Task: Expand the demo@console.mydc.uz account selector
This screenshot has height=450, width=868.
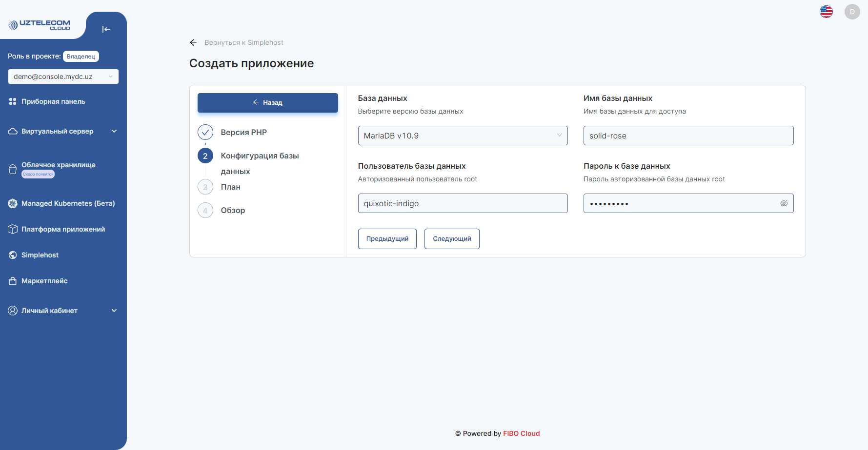Action: 63,77
